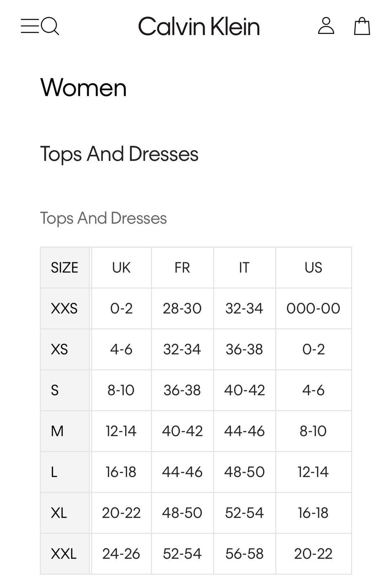
Task: Select the XXL size row label
Action: (65, 554)
